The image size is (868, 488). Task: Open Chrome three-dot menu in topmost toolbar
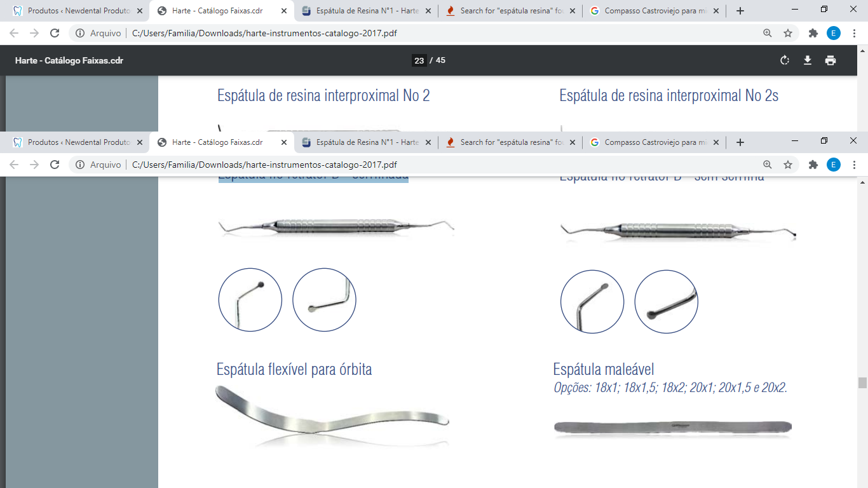(854, 33)
